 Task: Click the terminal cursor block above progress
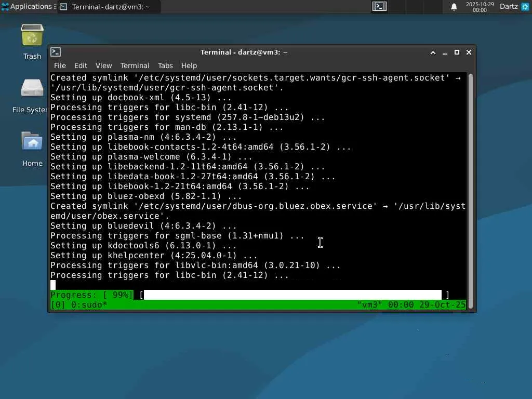click(53, 285)
